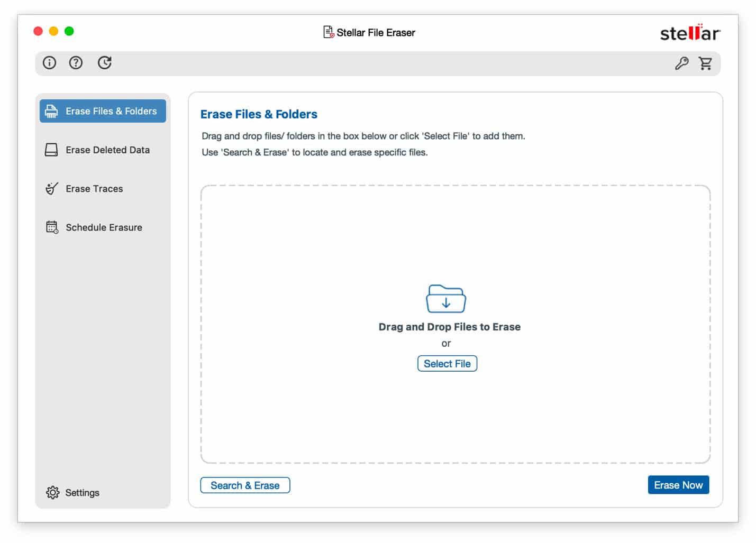Open the Help question mark icon
The image size is (756, 543).
point(76,63)
